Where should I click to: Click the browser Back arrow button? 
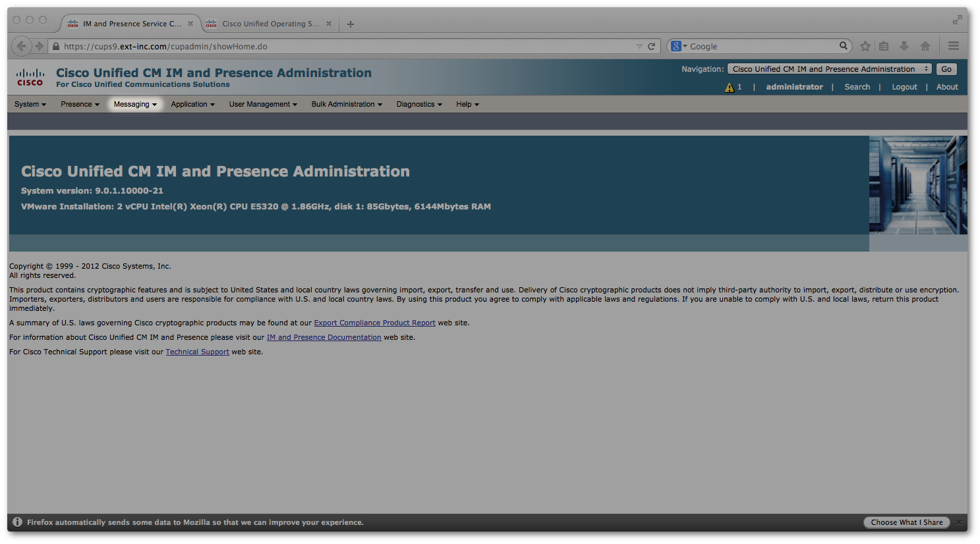coord(21,46)
